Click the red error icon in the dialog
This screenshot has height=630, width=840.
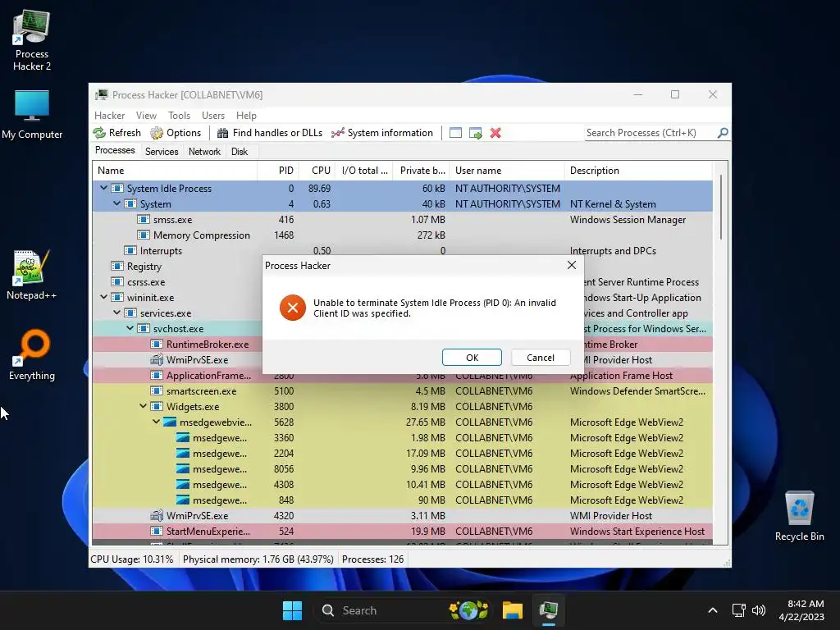(x=293, y=308)
